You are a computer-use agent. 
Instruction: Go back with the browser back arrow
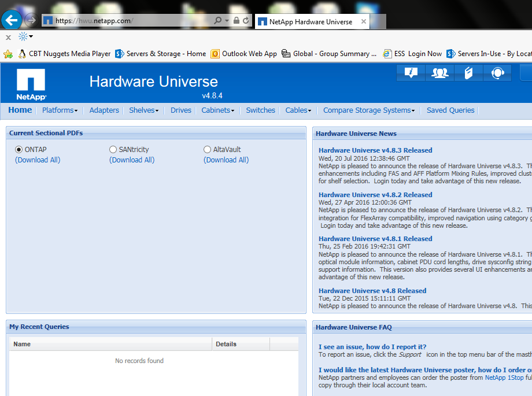pyautogui.click(x=12, y=21)
